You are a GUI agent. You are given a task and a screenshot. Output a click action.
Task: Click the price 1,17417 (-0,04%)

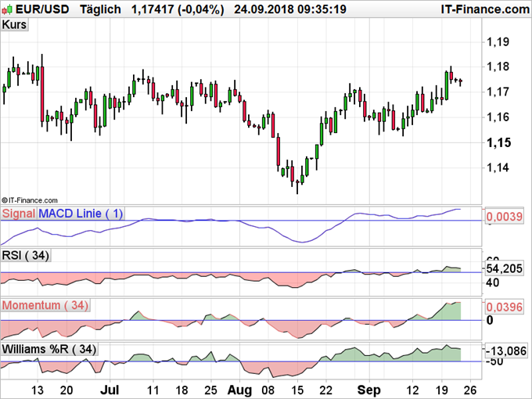(178, 9)
